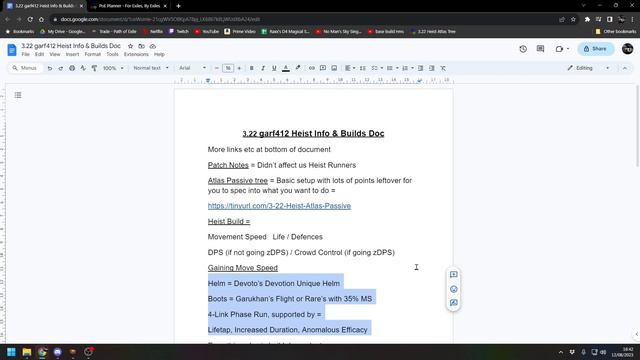Open File Explorer from the taskbar

(x=27, y=352)
